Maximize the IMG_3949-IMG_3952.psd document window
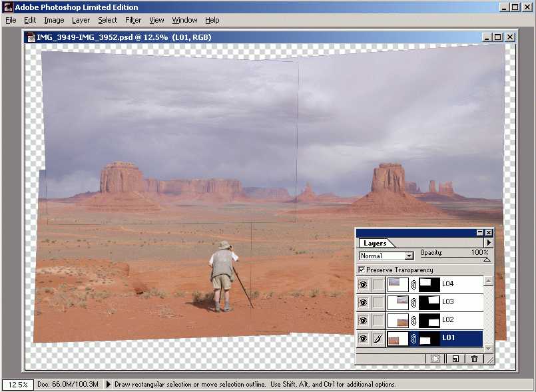This screenshot has width=536, height=392. click(498, 37)
